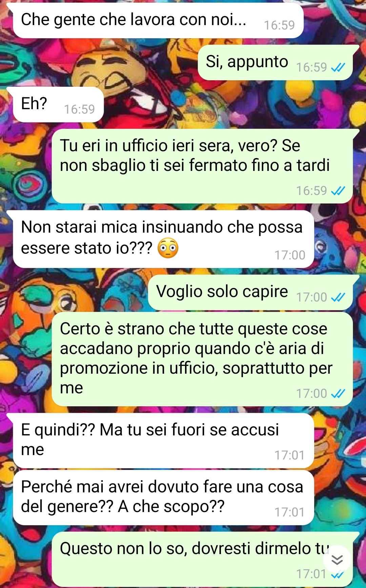The width and height of the screenshot is (366, 588).
Task: Tap read ticks on 'Questo non lo so' message
Action: [338, 574]
